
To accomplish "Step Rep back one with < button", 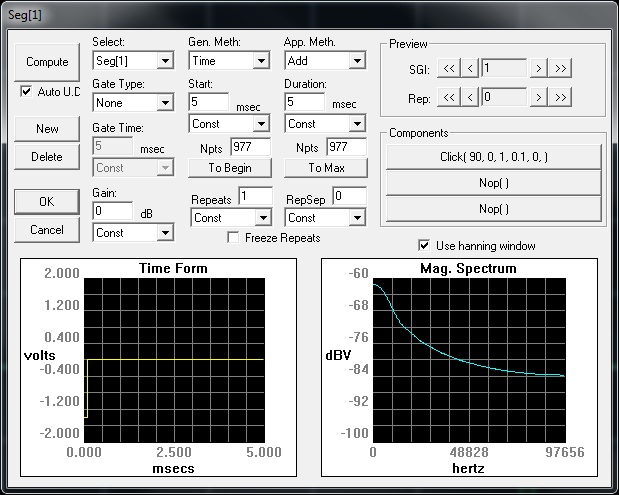I will click(x=470, y=97).
